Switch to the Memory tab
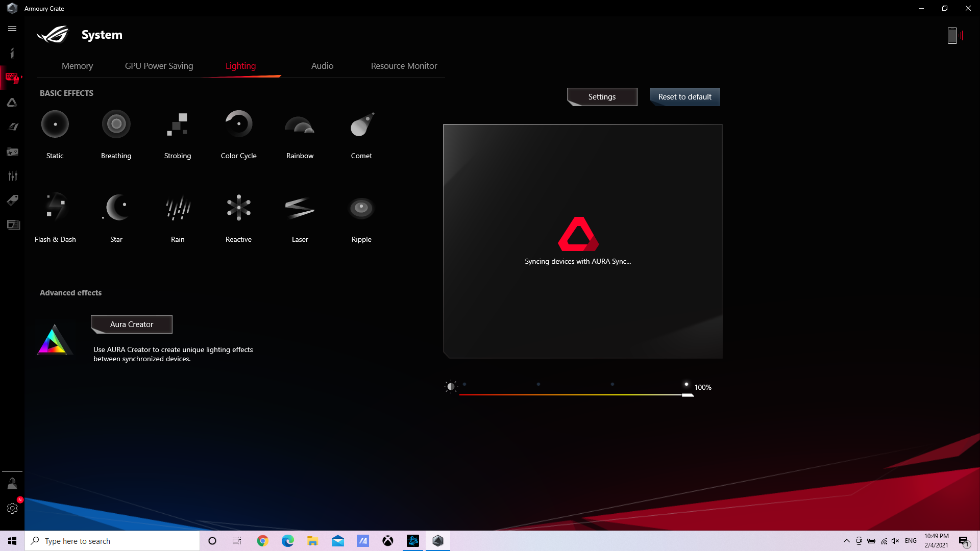The width and height of the screenshot is (980, 551). coord(78,66)
